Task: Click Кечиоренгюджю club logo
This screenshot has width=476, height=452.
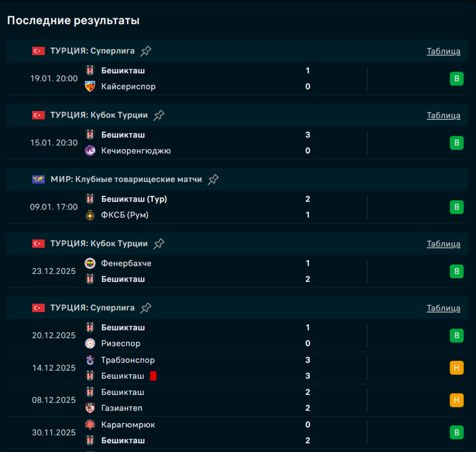Action: pyautogui.click(x=90, y=151)
